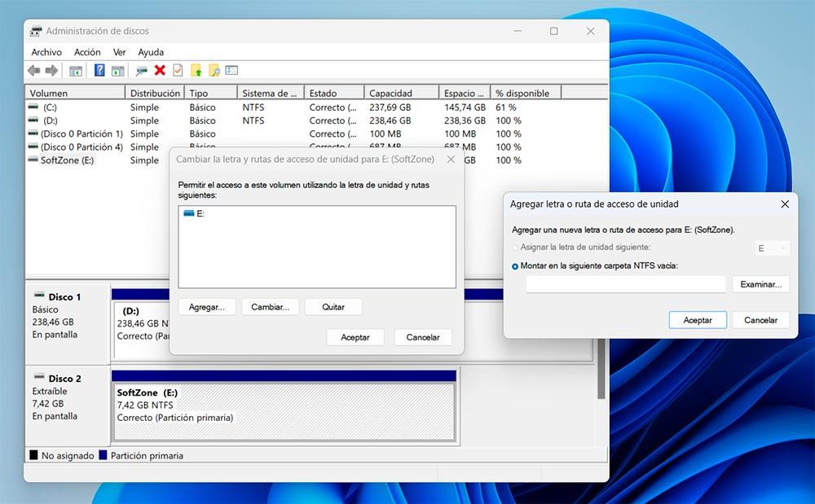Click the Examinar... button
Screen dimensions: 815x504
click(x=761, y=284)
